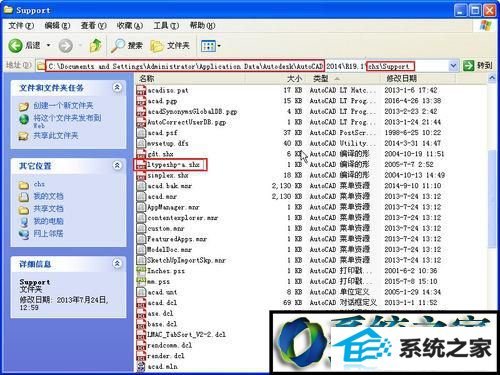Click publish this folder to Web link
Screen dimensions: 500x375
click(67, 121)
